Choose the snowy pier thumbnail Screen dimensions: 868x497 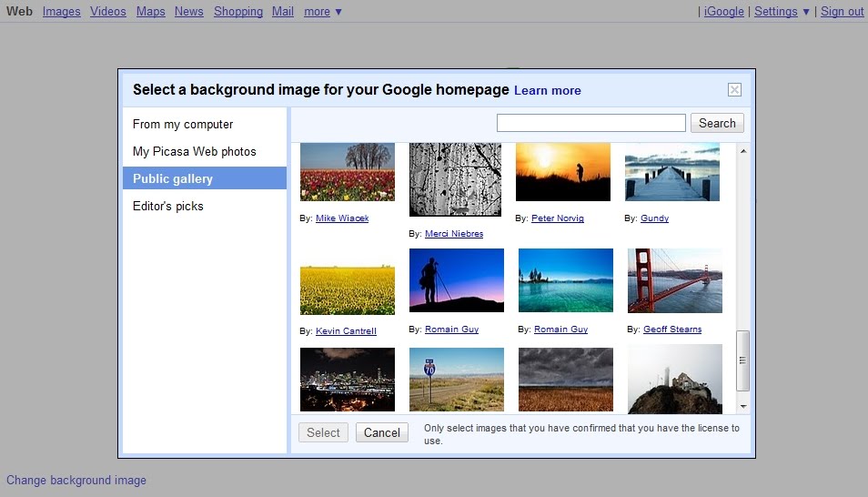(x=672, y=172)
